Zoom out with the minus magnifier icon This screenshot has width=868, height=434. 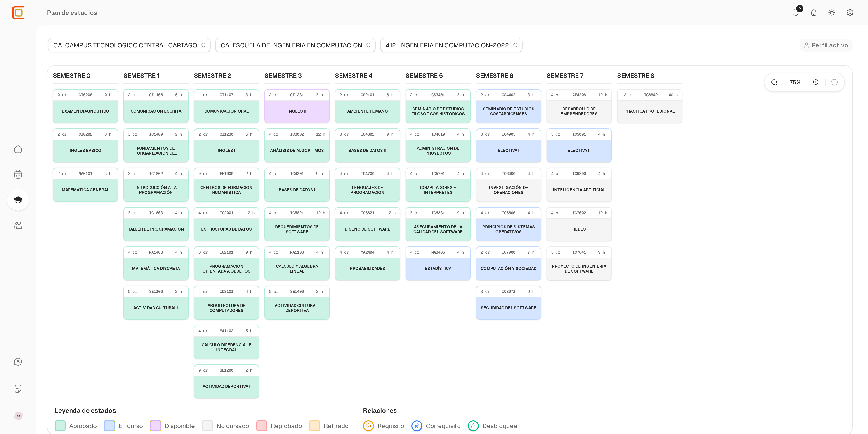point(774,82)
